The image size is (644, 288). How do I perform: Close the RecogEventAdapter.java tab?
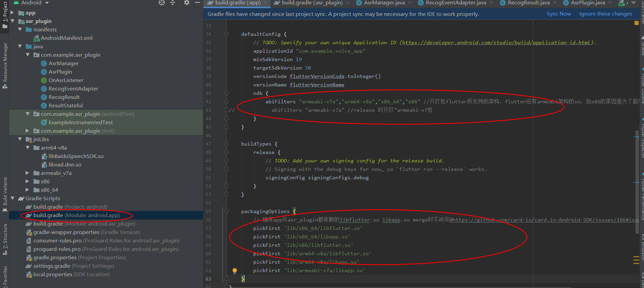coord(491,3)
